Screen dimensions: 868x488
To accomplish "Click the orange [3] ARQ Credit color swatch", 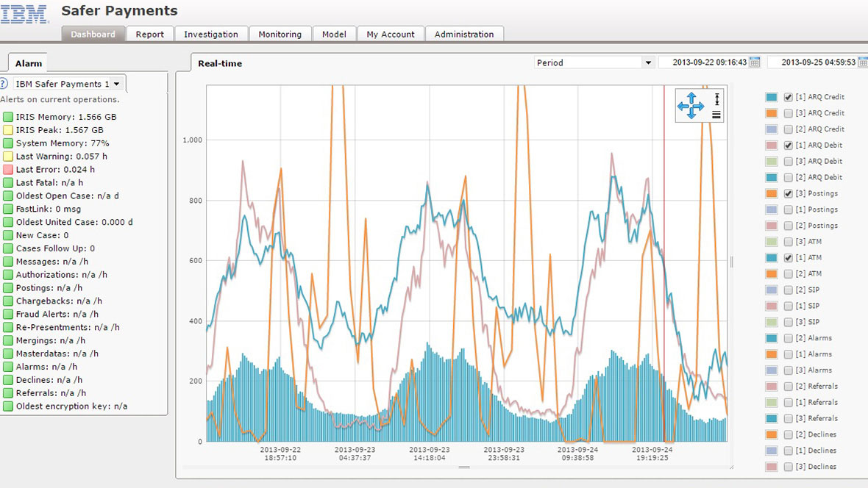I will coord(771,113).
